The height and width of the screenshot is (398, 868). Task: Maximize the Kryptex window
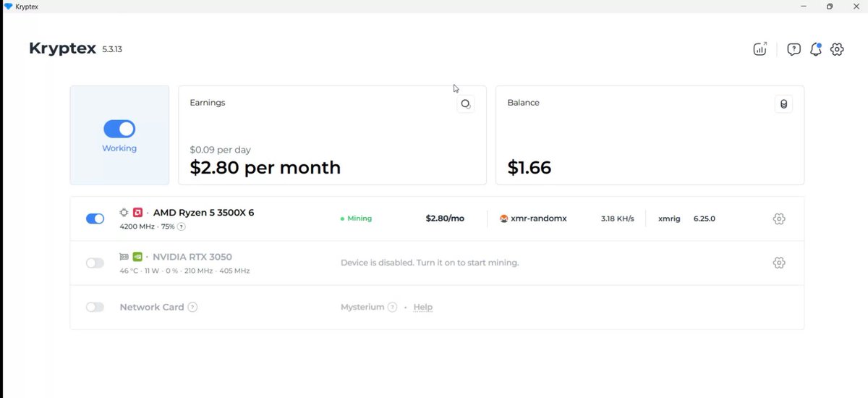830,7
